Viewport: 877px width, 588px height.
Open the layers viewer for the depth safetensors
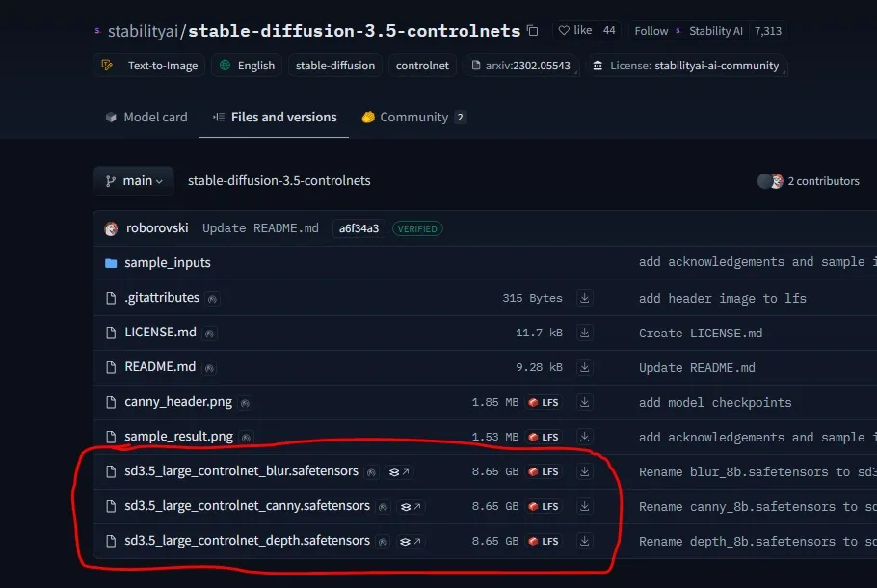[x=411, y=542]
